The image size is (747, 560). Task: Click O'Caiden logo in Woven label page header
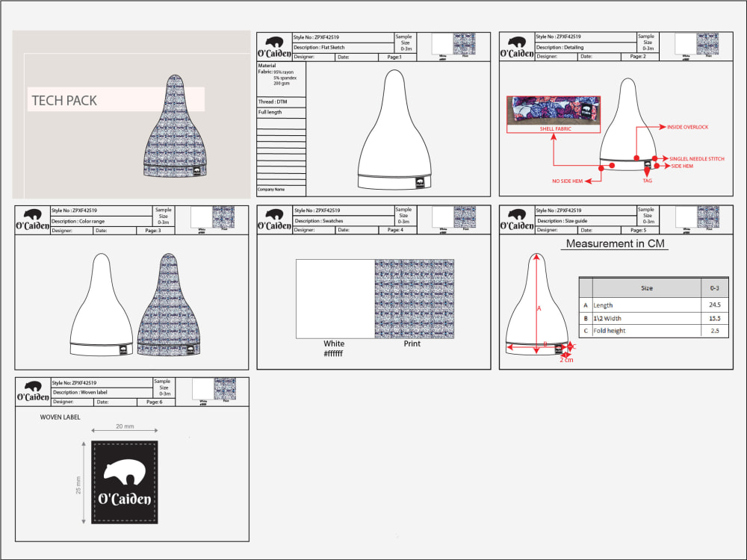tap(33, 391)
